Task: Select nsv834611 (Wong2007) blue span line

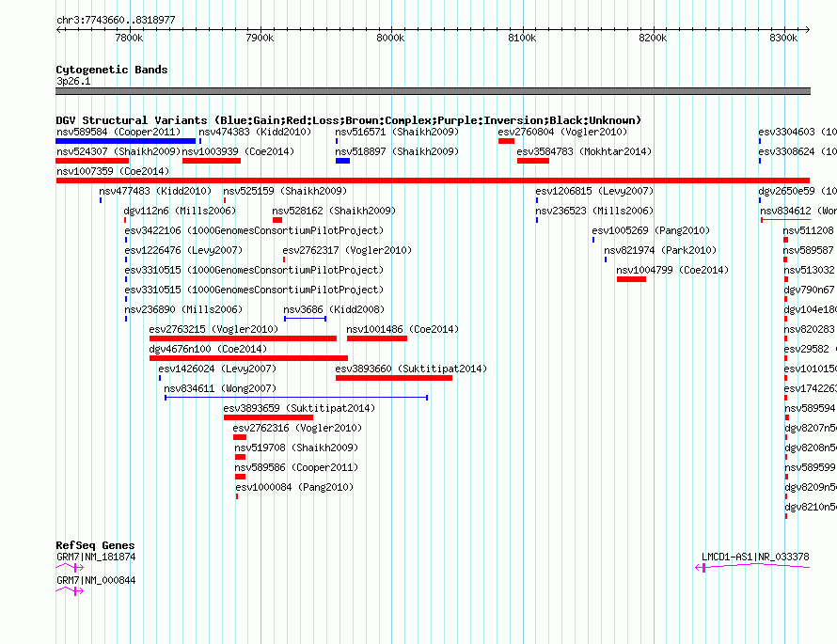Action: click(x=296, y=398)
